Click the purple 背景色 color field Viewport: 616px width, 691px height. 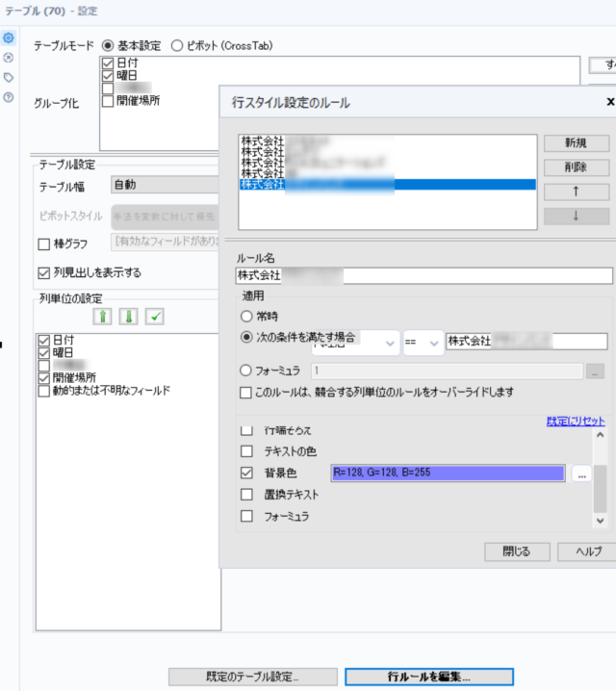tap(447, 473)
